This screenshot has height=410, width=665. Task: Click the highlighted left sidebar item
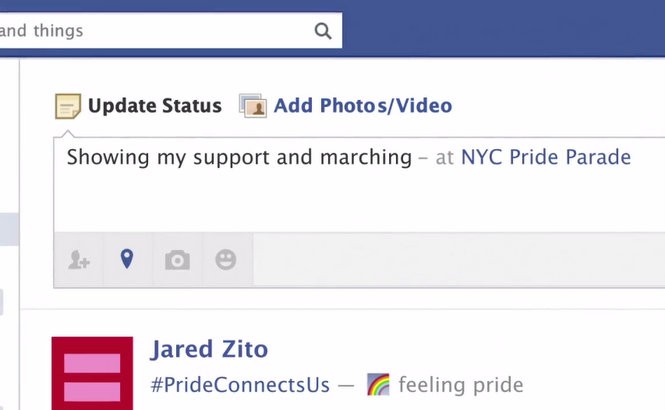(9, 229)
